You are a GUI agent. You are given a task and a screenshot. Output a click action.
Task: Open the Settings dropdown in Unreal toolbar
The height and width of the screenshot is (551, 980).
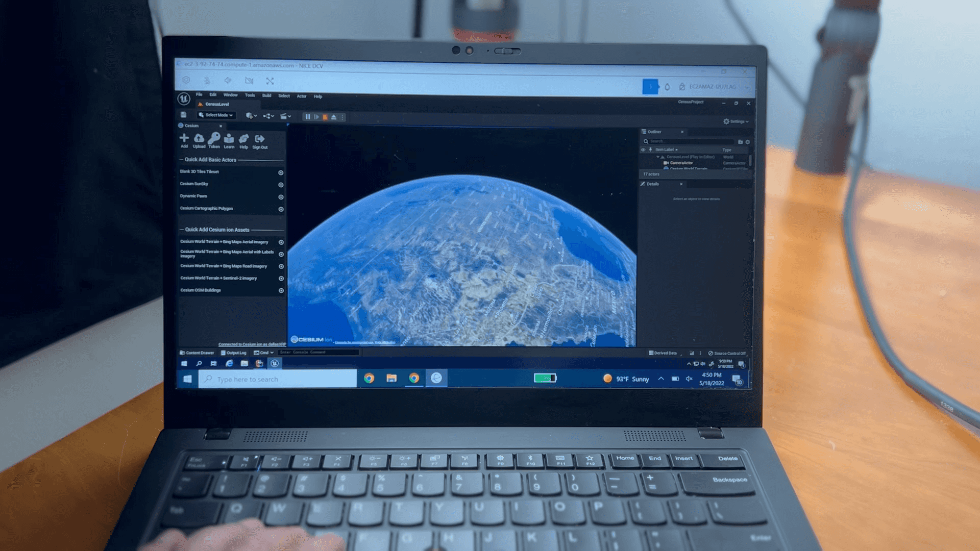(736, 121)
